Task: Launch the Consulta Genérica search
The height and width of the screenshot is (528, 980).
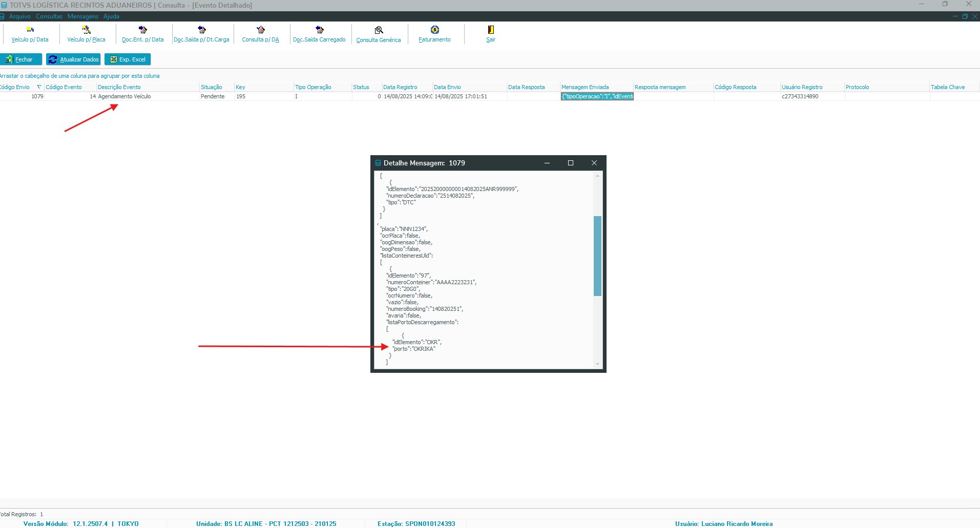Action: 379,34
